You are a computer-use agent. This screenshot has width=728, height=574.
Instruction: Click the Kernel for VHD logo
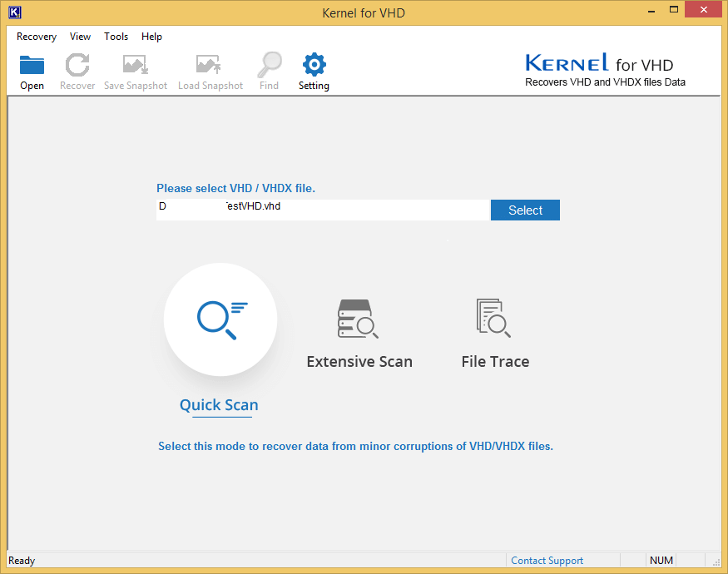tap(605, 70)
